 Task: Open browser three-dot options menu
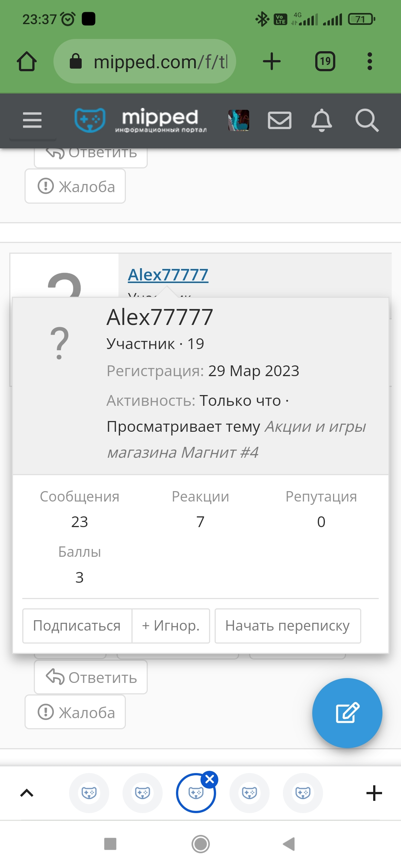369,61
